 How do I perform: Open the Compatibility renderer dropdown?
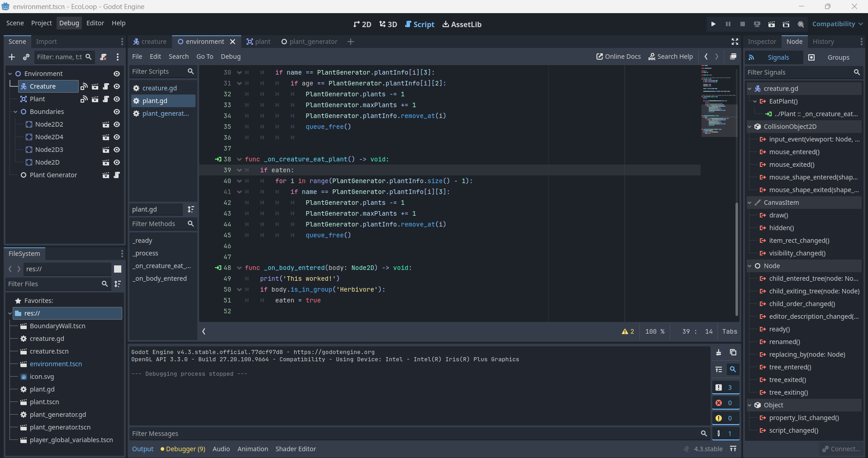837,24
